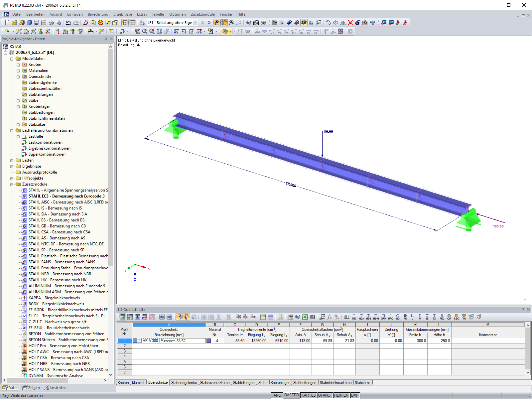The image size is (532, 399).
Task: Click the blue profile color swatch in row 1
Action: [x=135, y=341]
